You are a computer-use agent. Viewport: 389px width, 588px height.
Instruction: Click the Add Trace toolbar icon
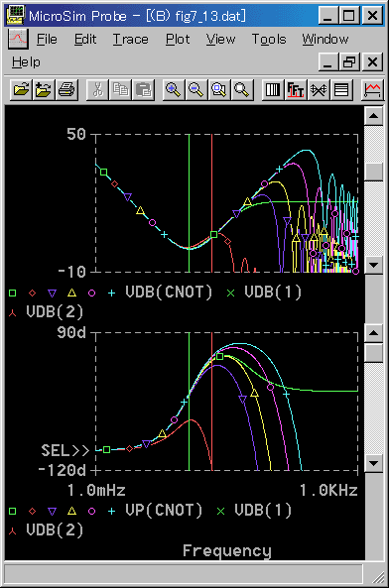(372, 90)
